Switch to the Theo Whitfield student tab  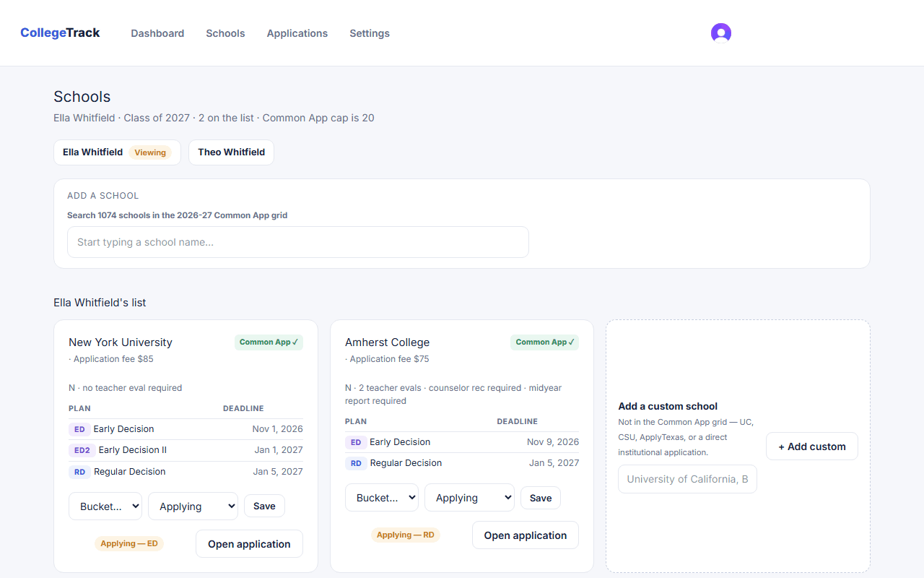click(x=231, y=152)
